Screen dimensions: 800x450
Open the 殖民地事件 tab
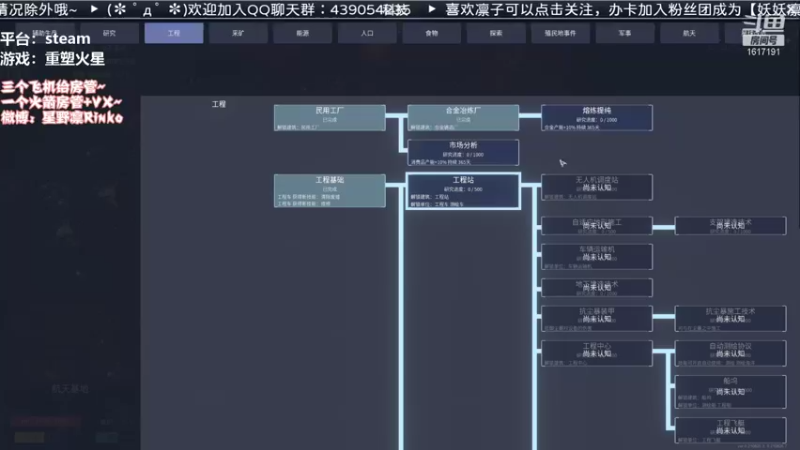point(560,33)
